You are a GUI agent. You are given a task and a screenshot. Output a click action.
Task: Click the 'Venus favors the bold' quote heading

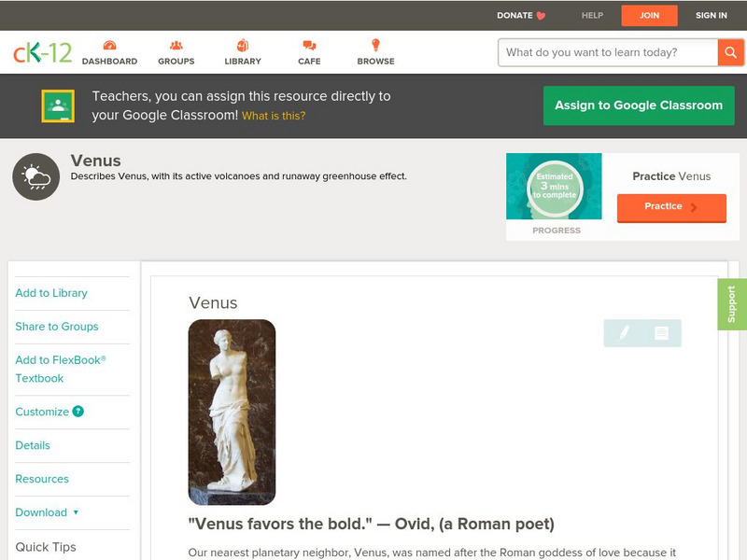coord(371,525)
